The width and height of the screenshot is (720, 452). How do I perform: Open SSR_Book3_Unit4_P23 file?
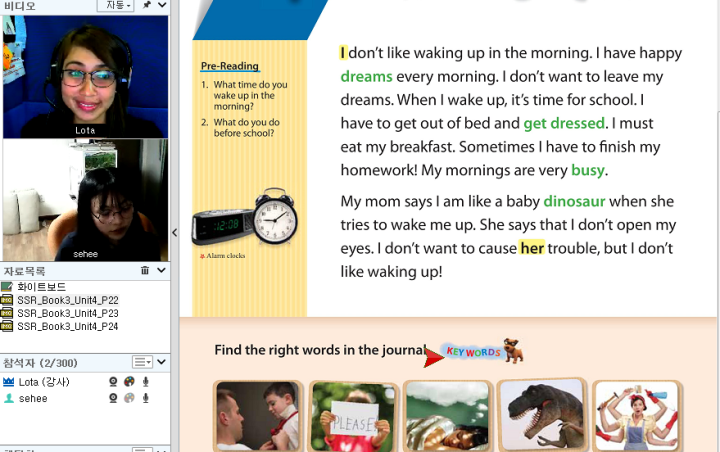pyautogui.click(x=68, y=313)
